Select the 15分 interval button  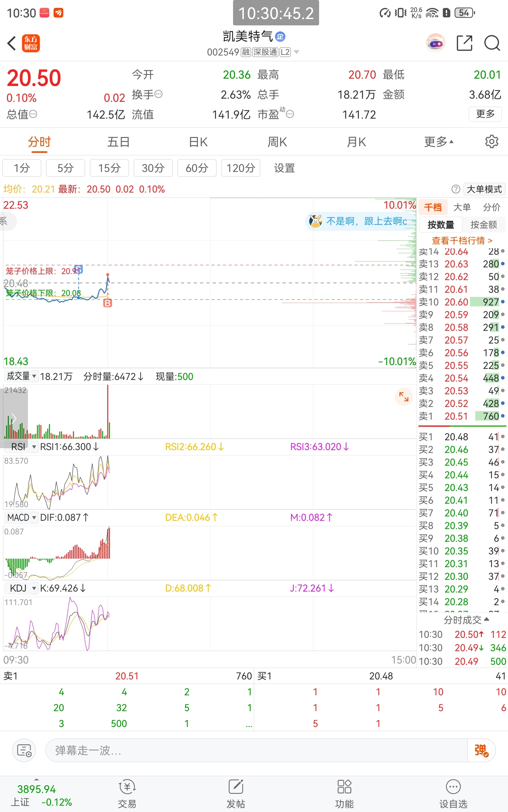(109, 168)
